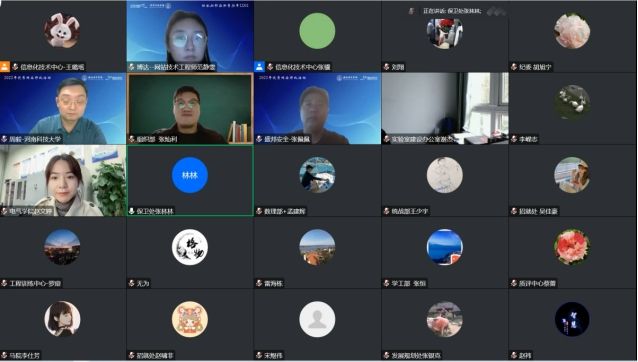Click the blue co-host person badge icon
Screen dimensions: 638x362
[260, 66]
